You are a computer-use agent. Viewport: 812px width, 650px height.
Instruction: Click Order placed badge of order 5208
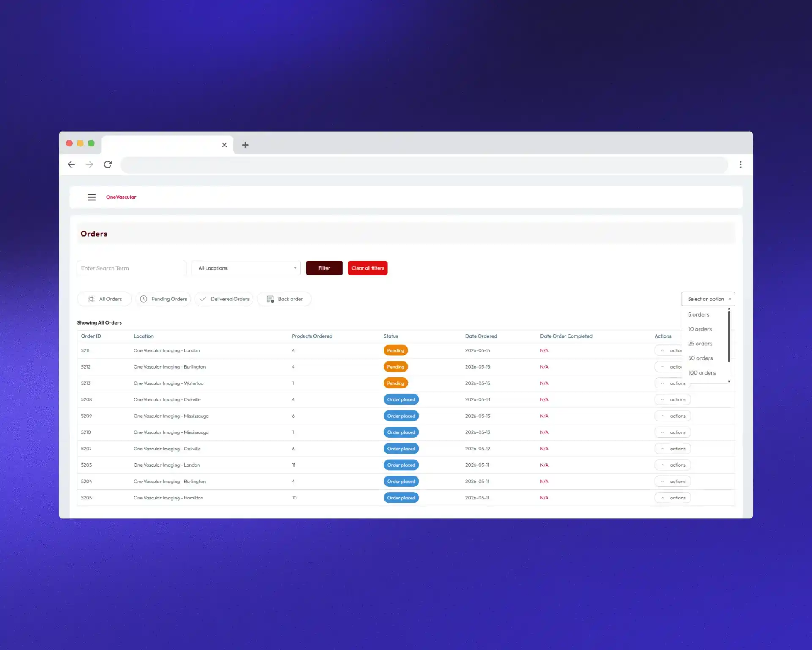(401, 400)
